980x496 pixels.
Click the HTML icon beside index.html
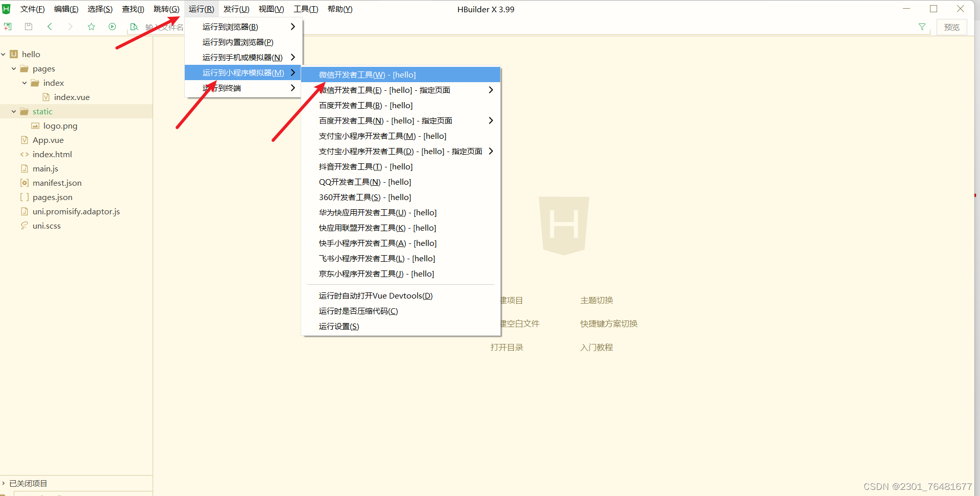[24, 154]
